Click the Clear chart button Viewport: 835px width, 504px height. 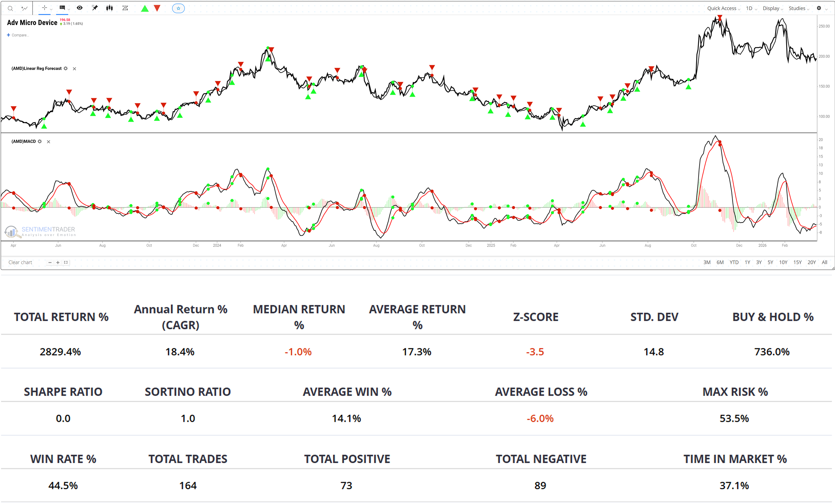(x=20, y=262)
